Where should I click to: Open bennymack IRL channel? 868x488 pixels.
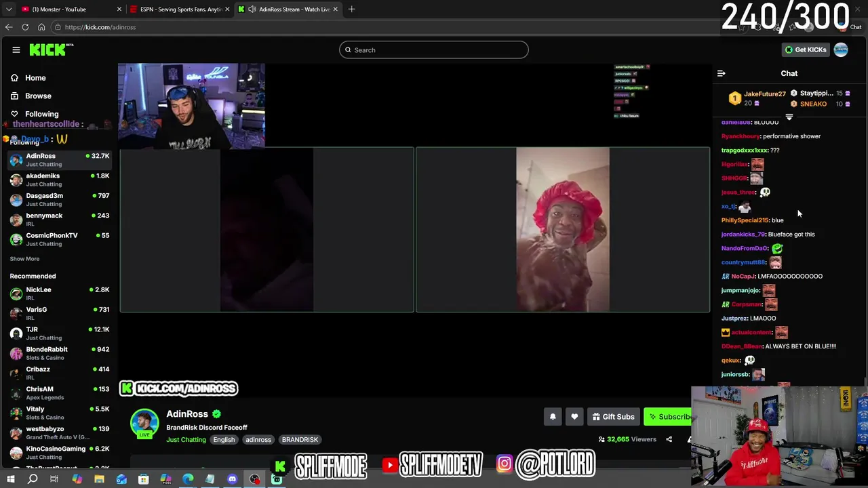[60, 219]
